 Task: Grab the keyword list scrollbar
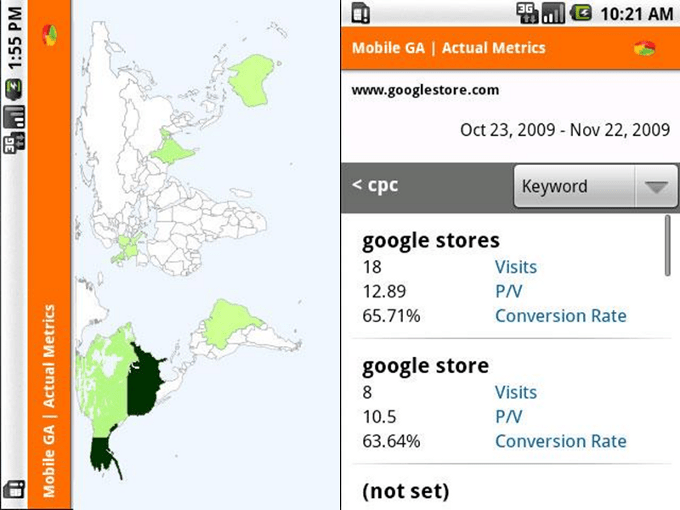(668, 246)
